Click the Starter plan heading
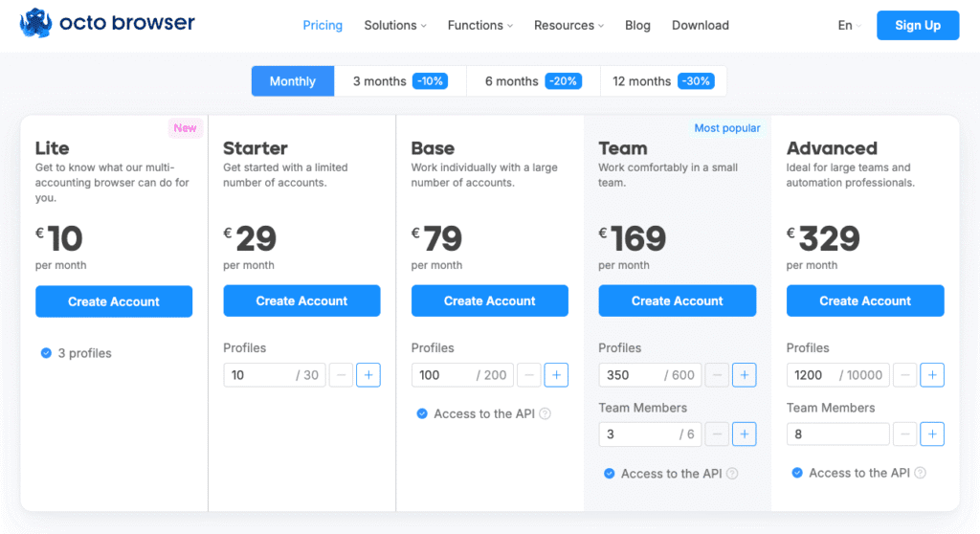 point(256,148)
